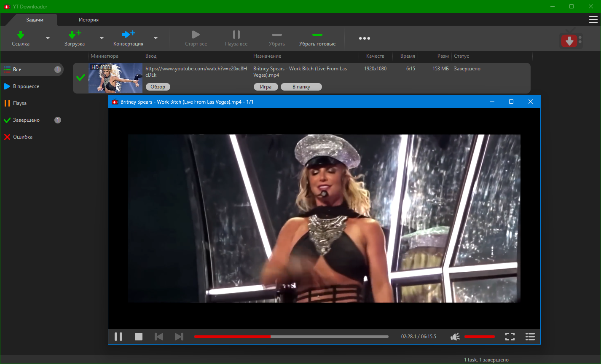Skip to next track in player

(179, 337)
